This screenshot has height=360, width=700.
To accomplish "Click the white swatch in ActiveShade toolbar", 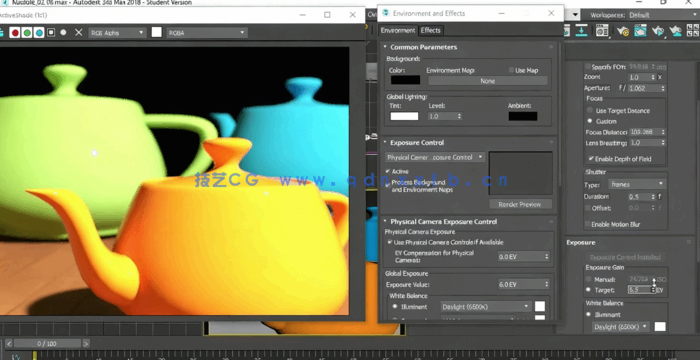I will [156, 32].
